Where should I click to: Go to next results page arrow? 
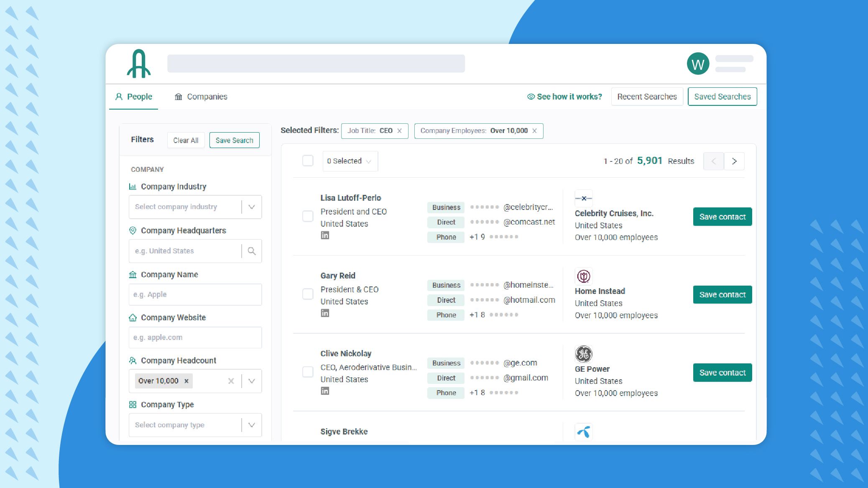click(734, 161)
